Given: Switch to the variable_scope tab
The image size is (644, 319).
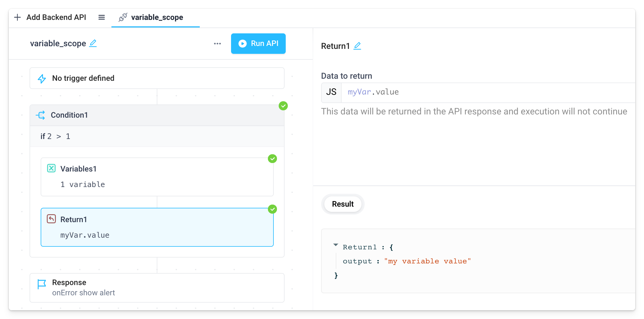Looking at the screenshot, I should (157, 18).
